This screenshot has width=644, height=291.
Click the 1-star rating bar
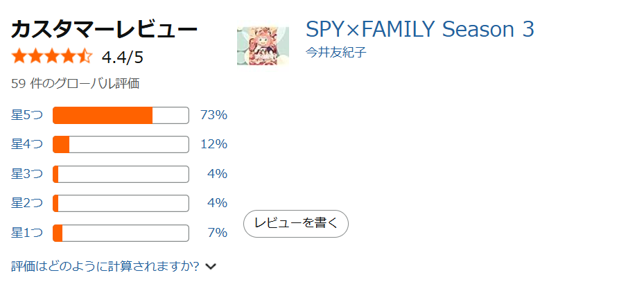[x=121, y=233]
